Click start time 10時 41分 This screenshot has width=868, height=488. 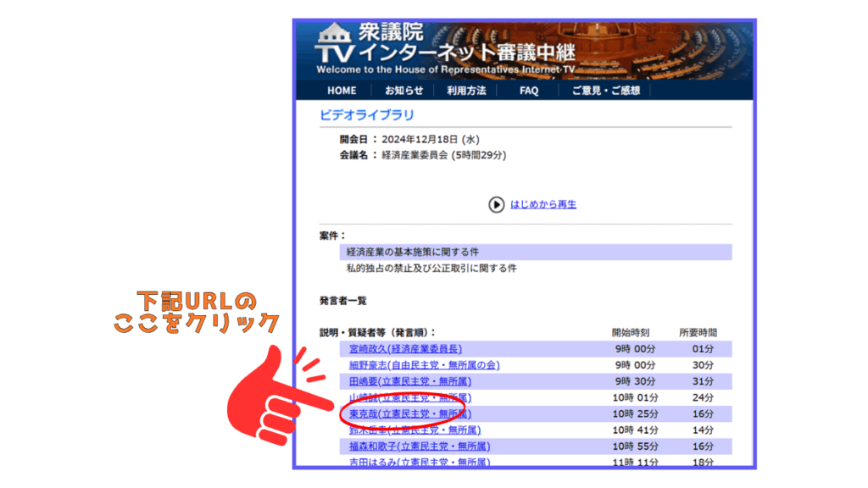(x=636, y=430)
